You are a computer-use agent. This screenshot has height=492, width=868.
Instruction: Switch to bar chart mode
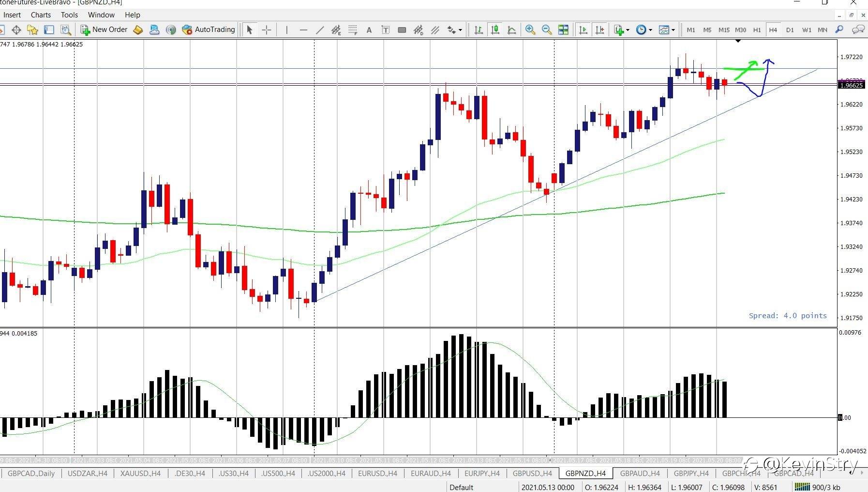tap(479, 30)
